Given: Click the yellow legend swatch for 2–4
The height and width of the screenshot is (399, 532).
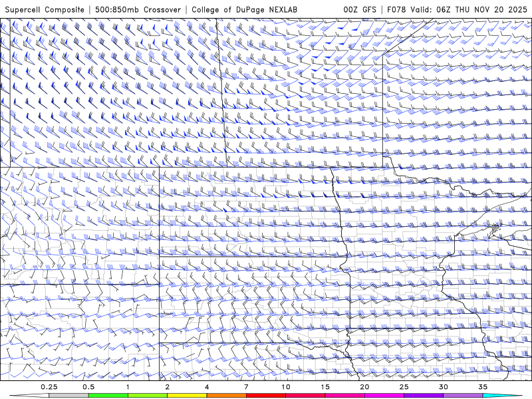Looking at the screenshot, I should [x=187, y=396].
